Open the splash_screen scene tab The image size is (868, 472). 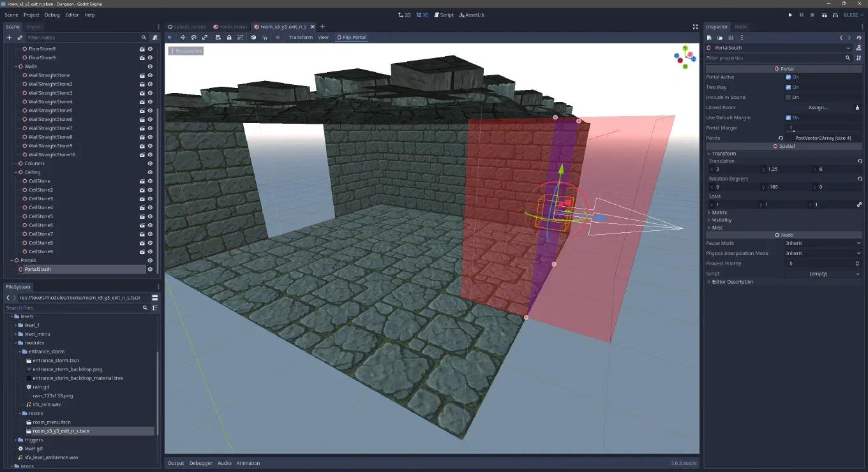[x=188, y=27]
